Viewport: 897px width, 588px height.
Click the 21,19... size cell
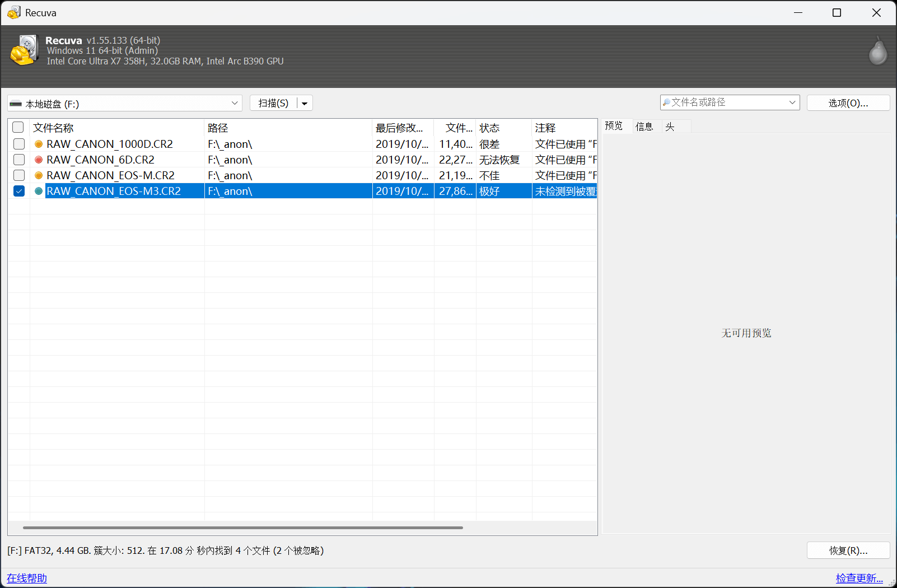click(456, 175)
